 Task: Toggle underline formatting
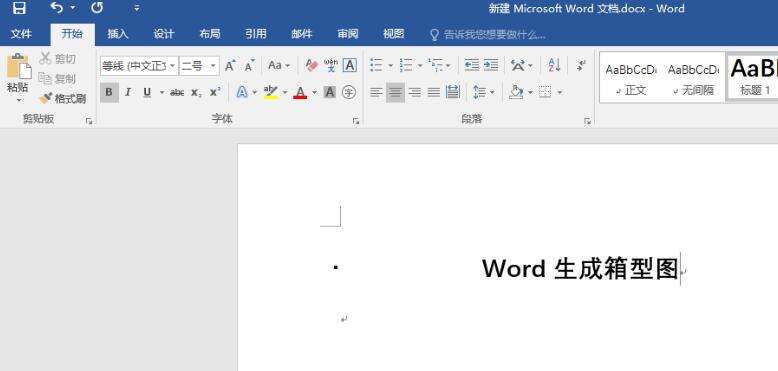147,92
